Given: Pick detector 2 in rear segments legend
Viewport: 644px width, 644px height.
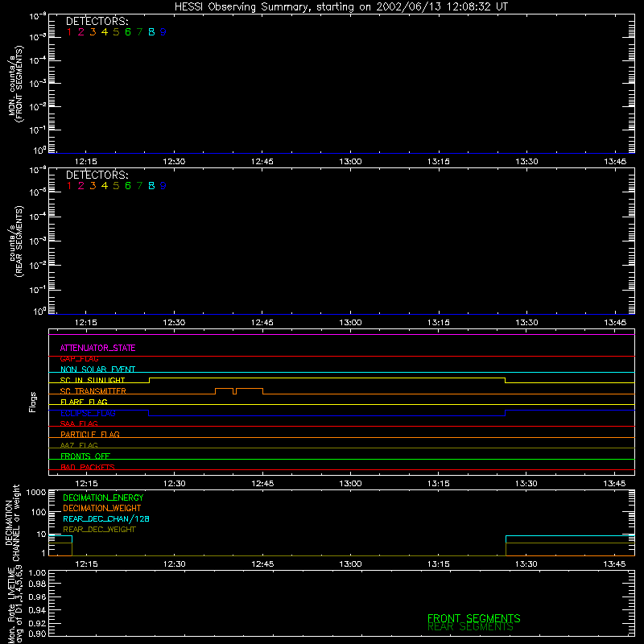Looking at the screenshot, I should click(x=81, y=186).
